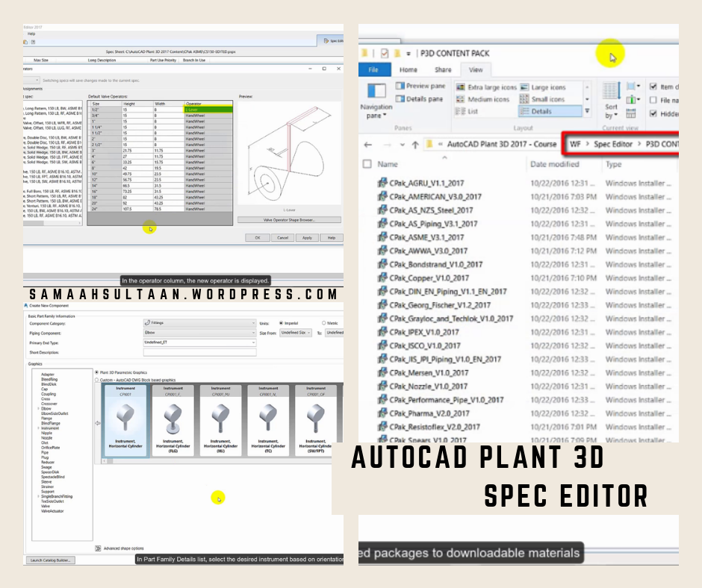Click the dialog Help button
This screenshot has width=702, height=588.
pos(332,237)
